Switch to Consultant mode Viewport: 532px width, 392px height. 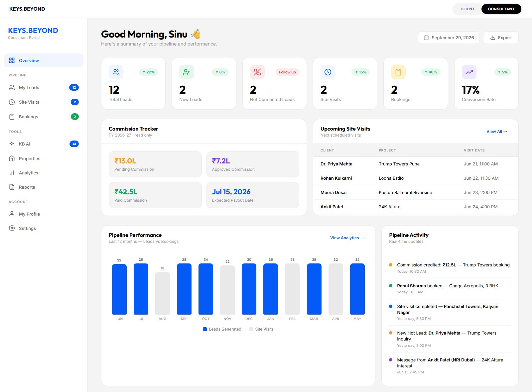click(x=501, y=9)
